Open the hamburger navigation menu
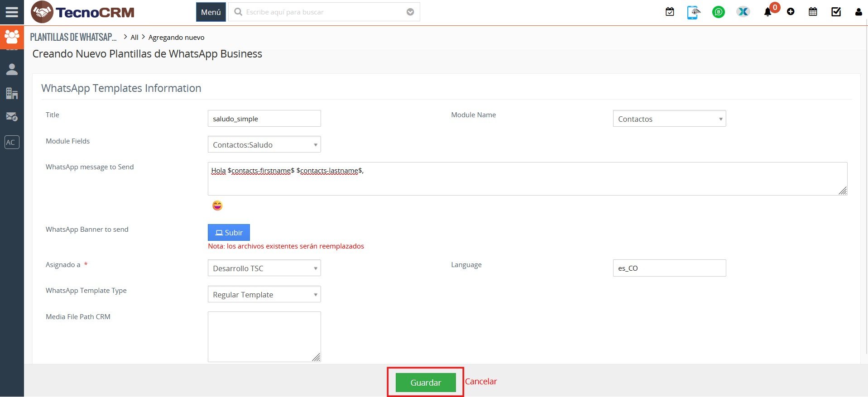Viewport: 868px width, 397px height. [x=12, y=12]
